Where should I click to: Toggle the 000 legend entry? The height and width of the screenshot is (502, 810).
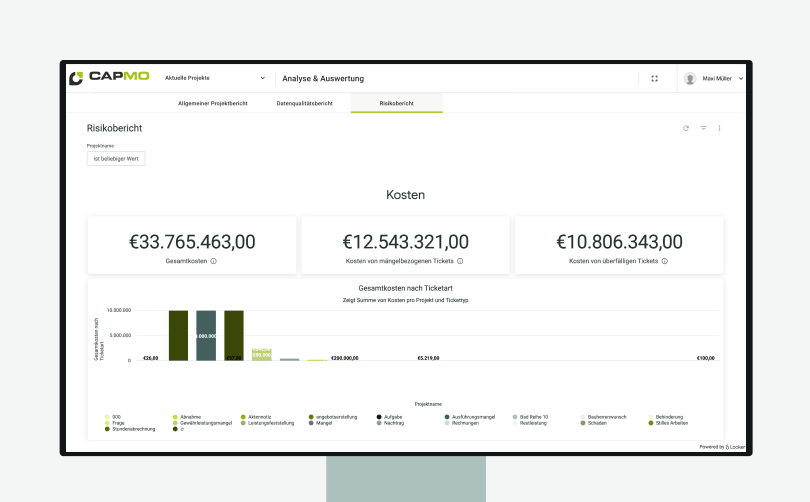[113, 417]
